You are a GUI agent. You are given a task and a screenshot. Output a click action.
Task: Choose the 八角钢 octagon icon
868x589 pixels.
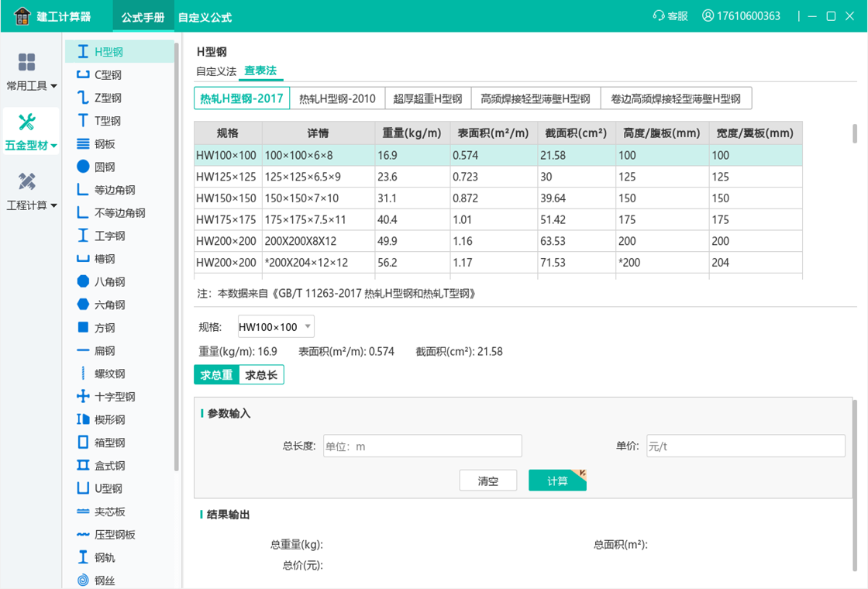(82, 282)
